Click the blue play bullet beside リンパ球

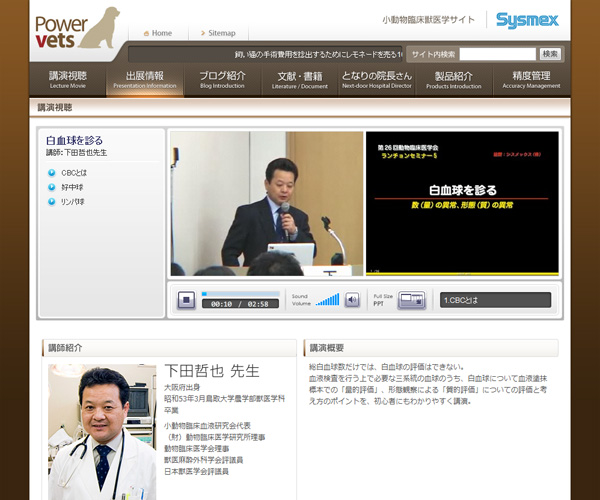(x=51, y=202)
